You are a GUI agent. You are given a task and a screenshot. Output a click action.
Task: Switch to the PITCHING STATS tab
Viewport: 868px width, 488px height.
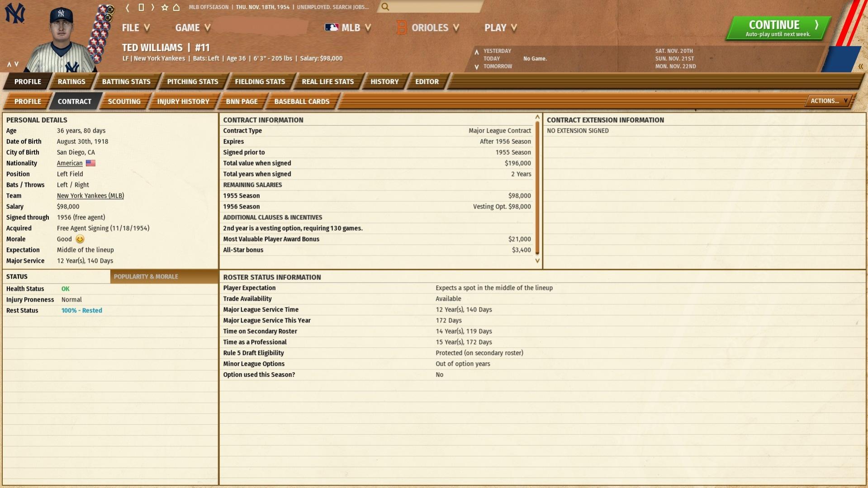(x=193, y=81)
